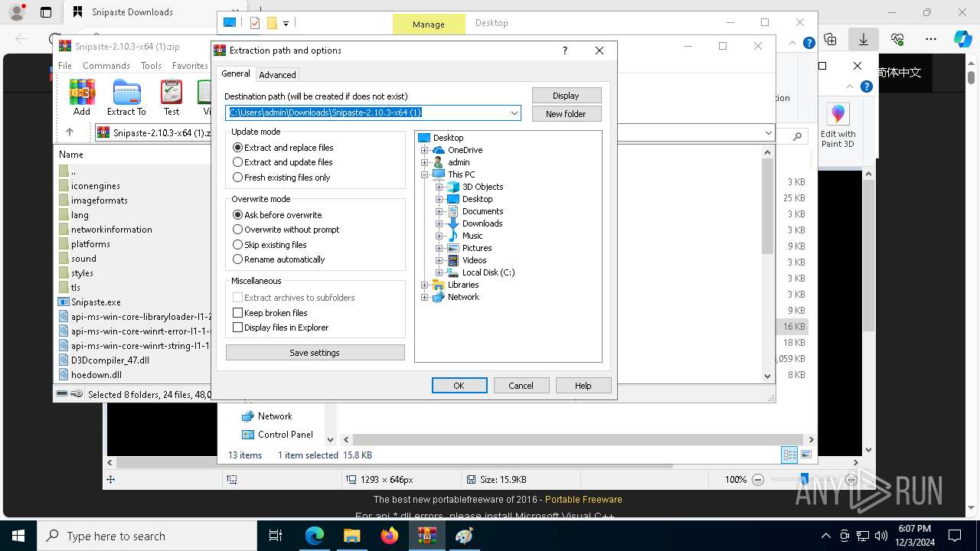
Task: Open the Manage tab in Explorer
Action: pyautogui.click(x=429, y=24)
